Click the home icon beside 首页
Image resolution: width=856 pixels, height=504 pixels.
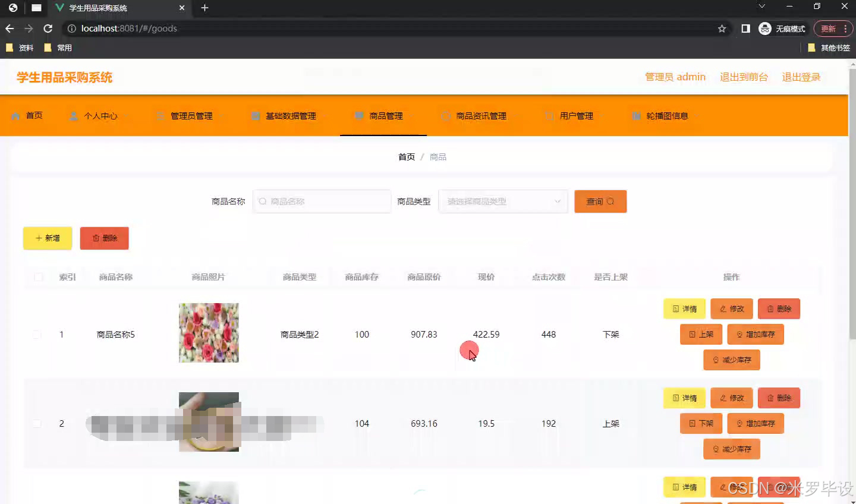click(15, 116)
